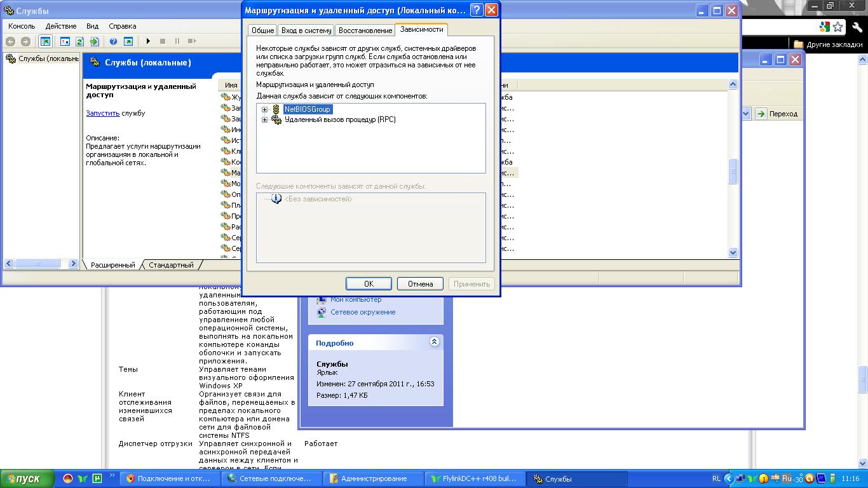The width and height of the screenshot is (868, 488).
Task: Expand quick launch overflow chevron
Action: pyautogui.click(x=112, y=475)
